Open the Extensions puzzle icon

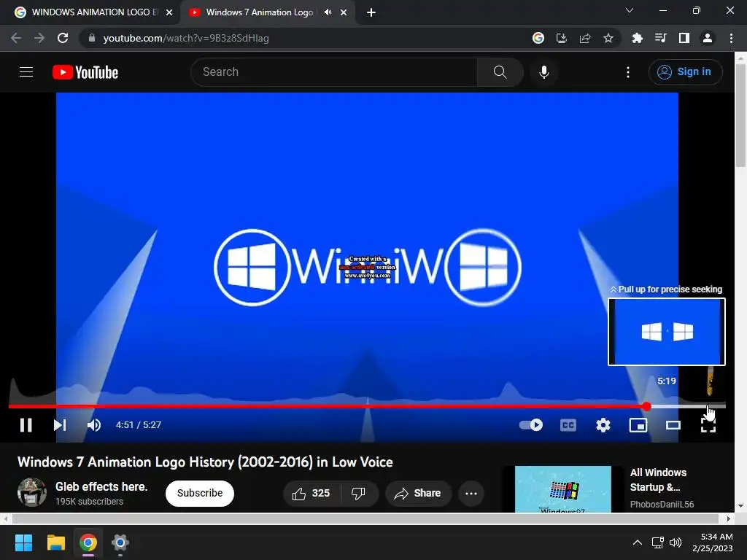point(637,38)
